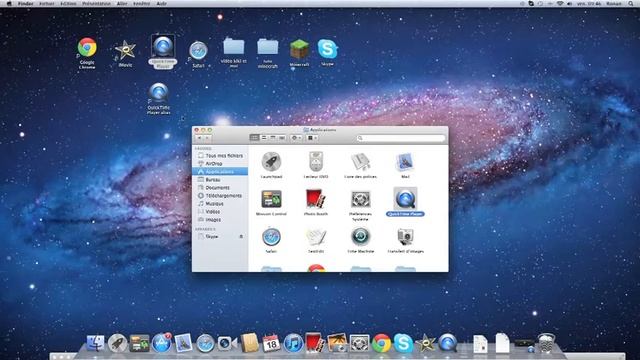Select Minecraft icon on the desktop

(x=299, y=50)
